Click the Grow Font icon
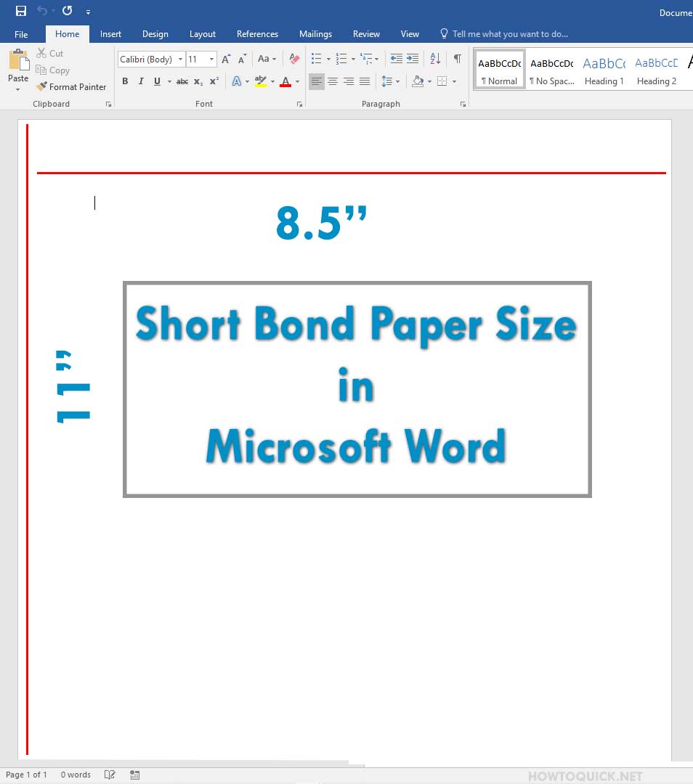 226,59
